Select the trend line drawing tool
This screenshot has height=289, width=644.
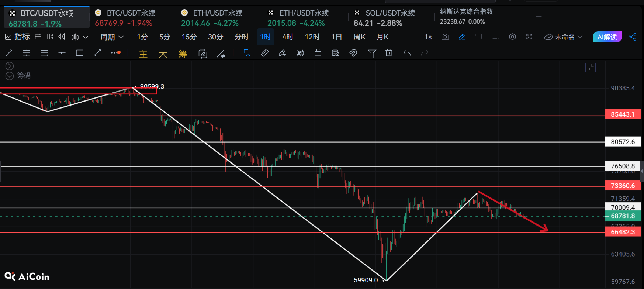(9, 53)
